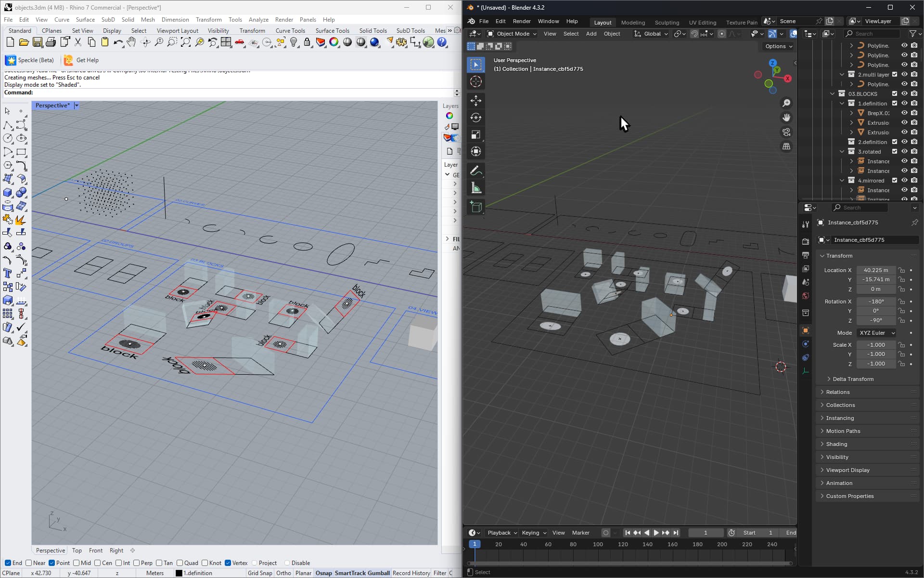924x578 pixels.
Task: Toggle Gumball in Rhino status bar
Action: click(379, 573)
